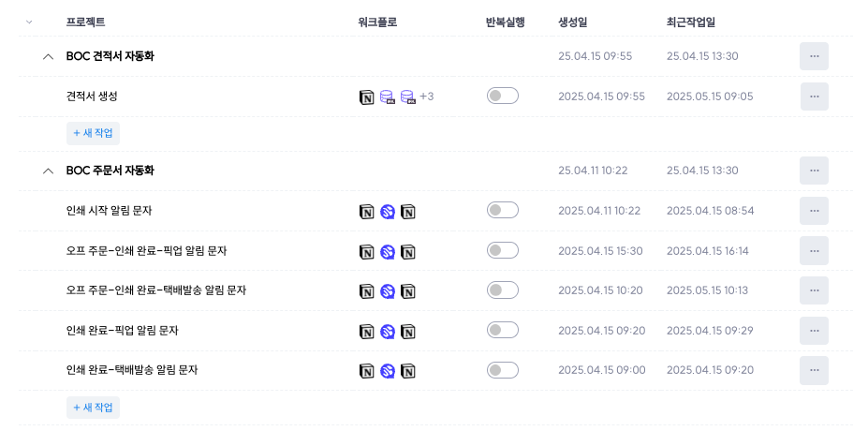Viewport: 868px width, 431px height.
Task: Toggle repeat execution for 견적서 생성
Action: coord(503,96)
